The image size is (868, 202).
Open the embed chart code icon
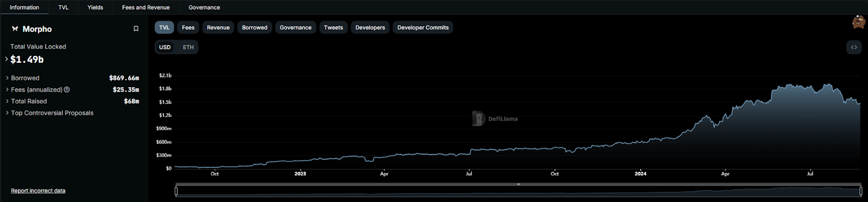[854, 47]
